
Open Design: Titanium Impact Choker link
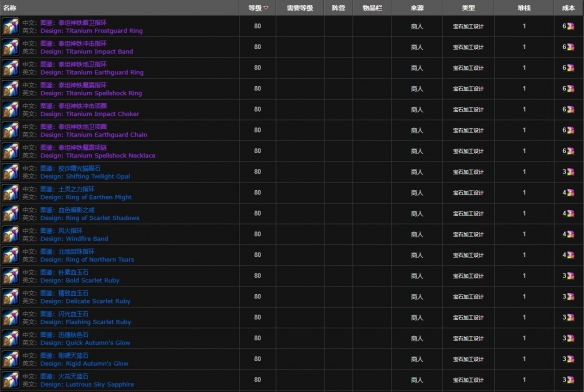(x=90, y=114)
